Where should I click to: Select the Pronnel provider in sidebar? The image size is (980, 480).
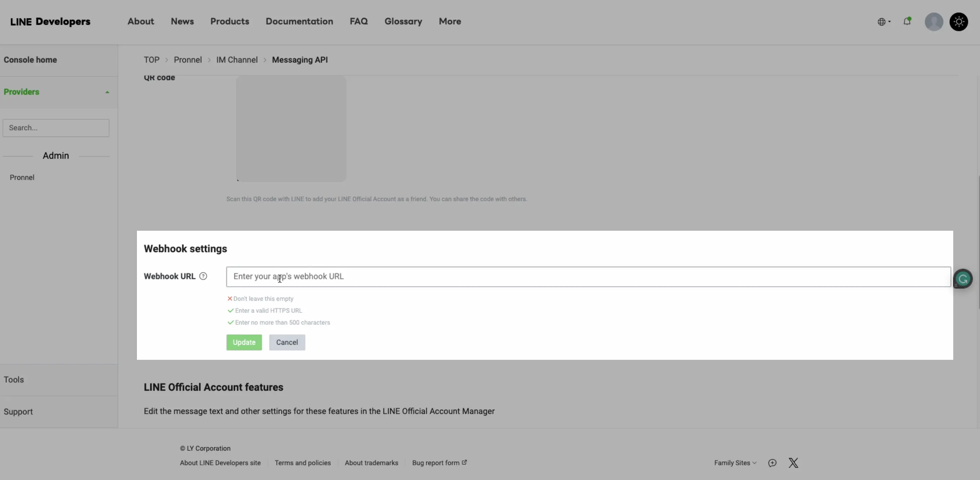pos(22,178)
